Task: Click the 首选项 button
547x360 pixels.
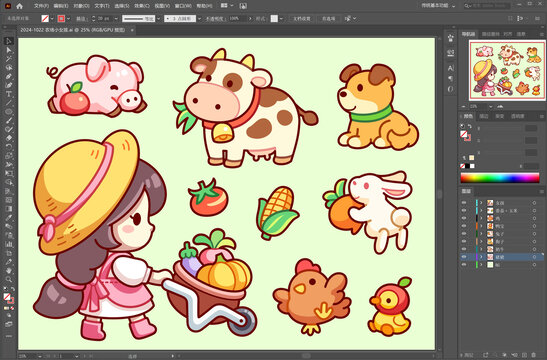Action: [x=328, y=18]
